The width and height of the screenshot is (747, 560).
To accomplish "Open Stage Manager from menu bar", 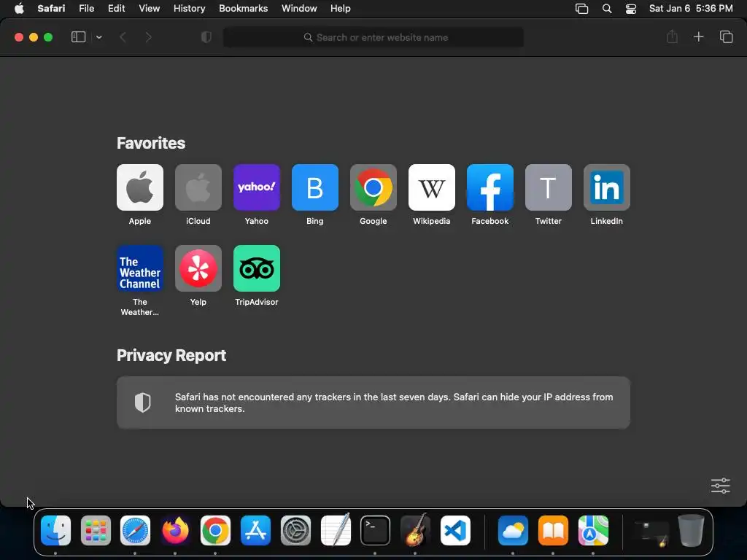I will [581, 9].
